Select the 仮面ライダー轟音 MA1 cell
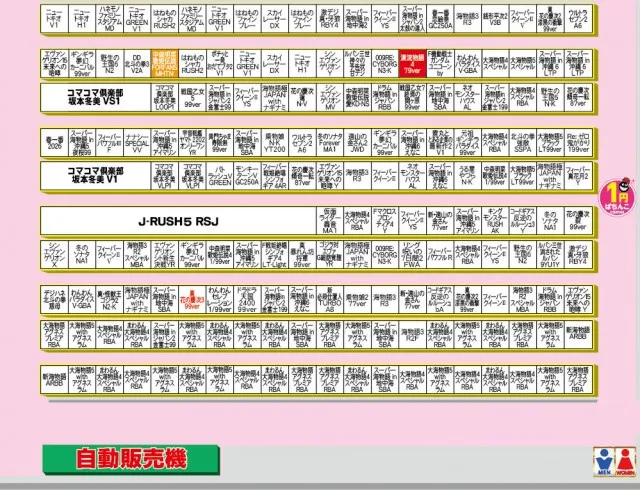The width and height of the screenshot is (640, 490). click(x=329, y=221)
